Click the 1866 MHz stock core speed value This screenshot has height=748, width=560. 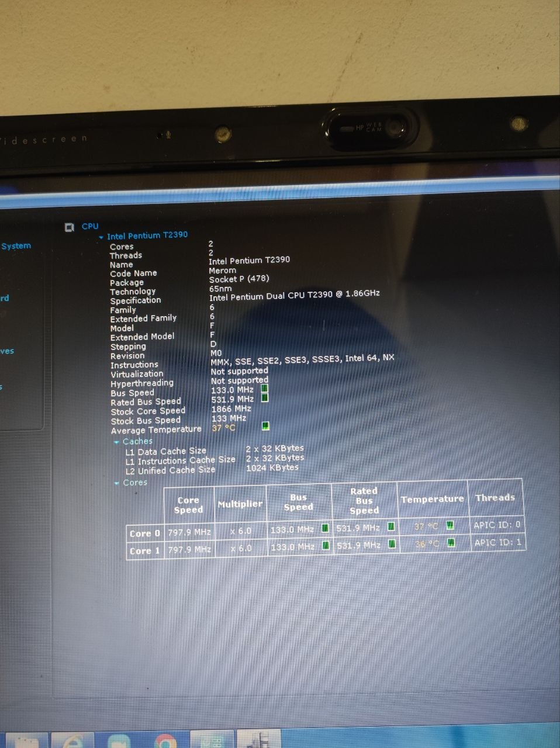[231, 409]
